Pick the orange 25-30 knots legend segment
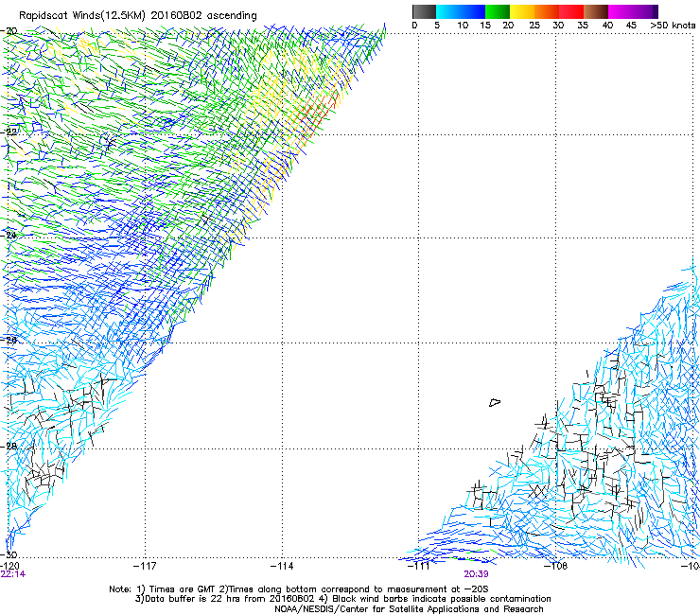The image size is (700, 615). point(547,11)
